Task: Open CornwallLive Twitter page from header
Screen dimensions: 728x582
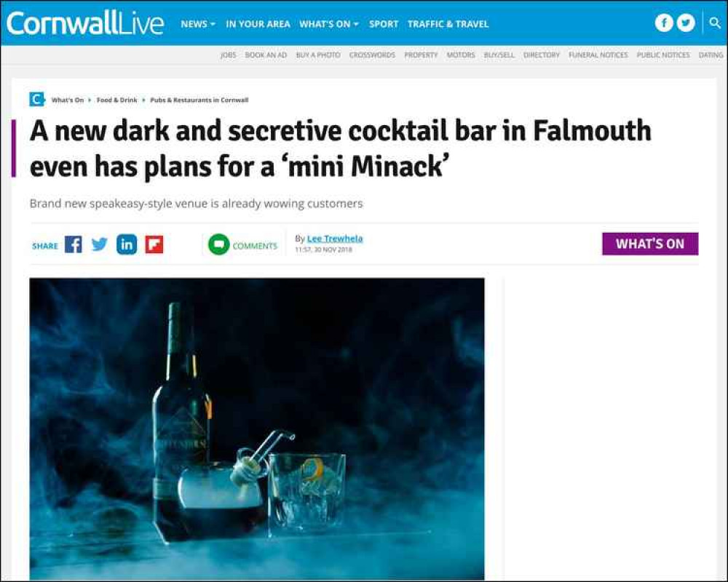Action: [686, 23]
